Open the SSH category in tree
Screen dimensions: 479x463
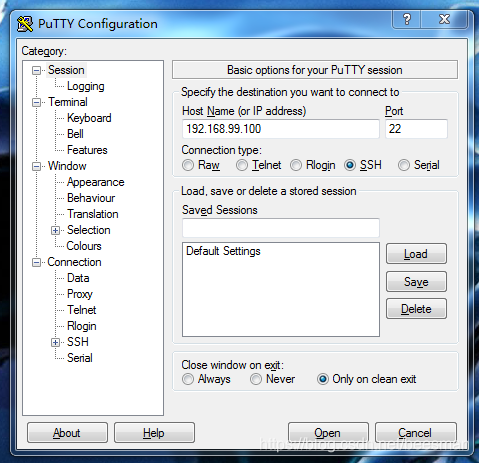click(78, 342)
